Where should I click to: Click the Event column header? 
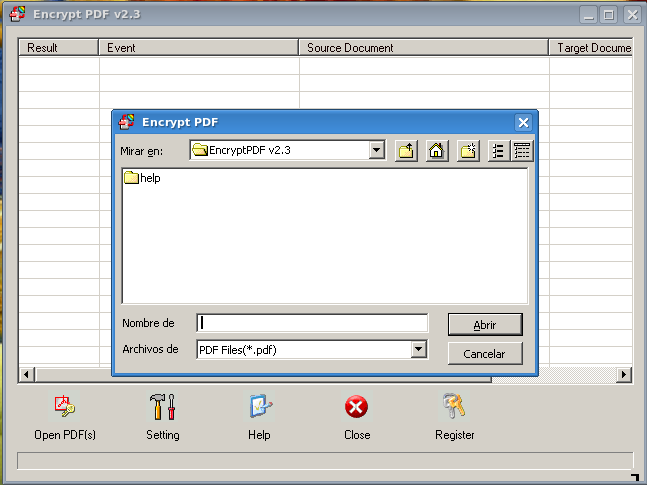198,48
